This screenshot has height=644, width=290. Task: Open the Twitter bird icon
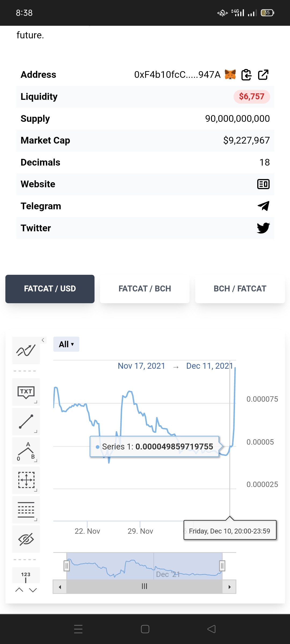coord(263,228)
